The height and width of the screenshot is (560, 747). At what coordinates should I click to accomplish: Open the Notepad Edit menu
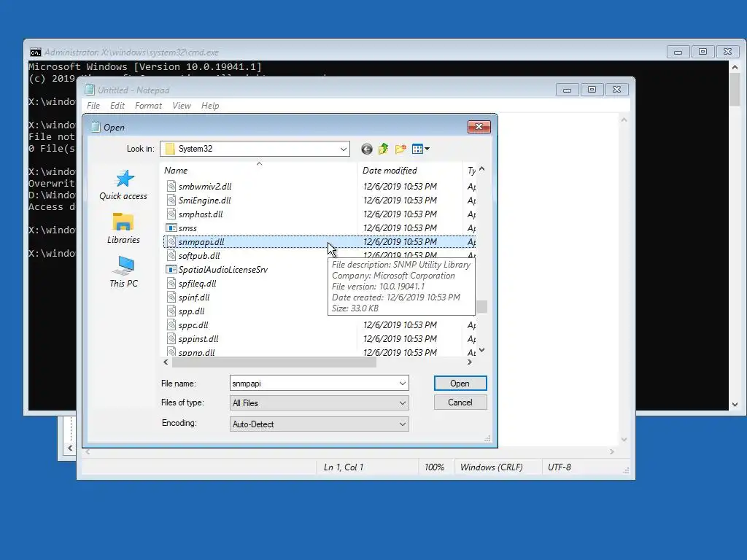tap(117, 106)
